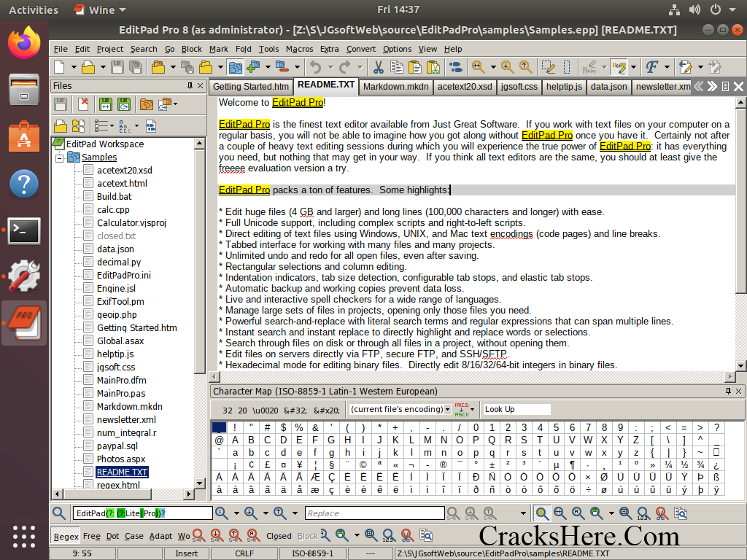Open the Macros menu
747x560 pixels.
pos(299,49)
